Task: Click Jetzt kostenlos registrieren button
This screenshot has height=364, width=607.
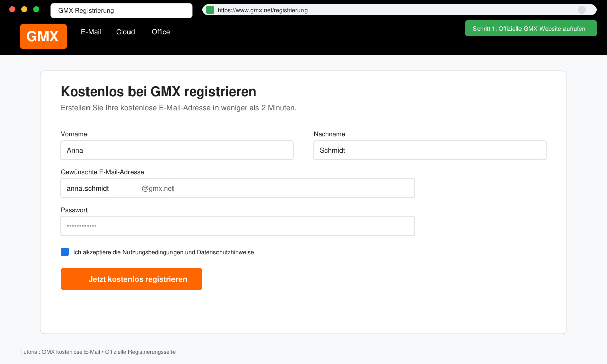Action: coord(132,279)
